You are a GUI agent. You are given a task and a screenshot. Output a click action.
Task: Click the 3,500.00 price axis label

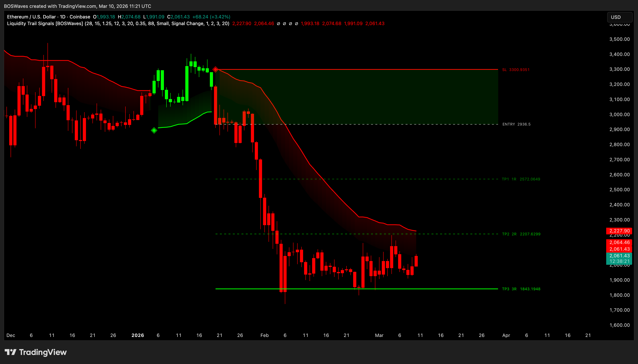[620, 39]
